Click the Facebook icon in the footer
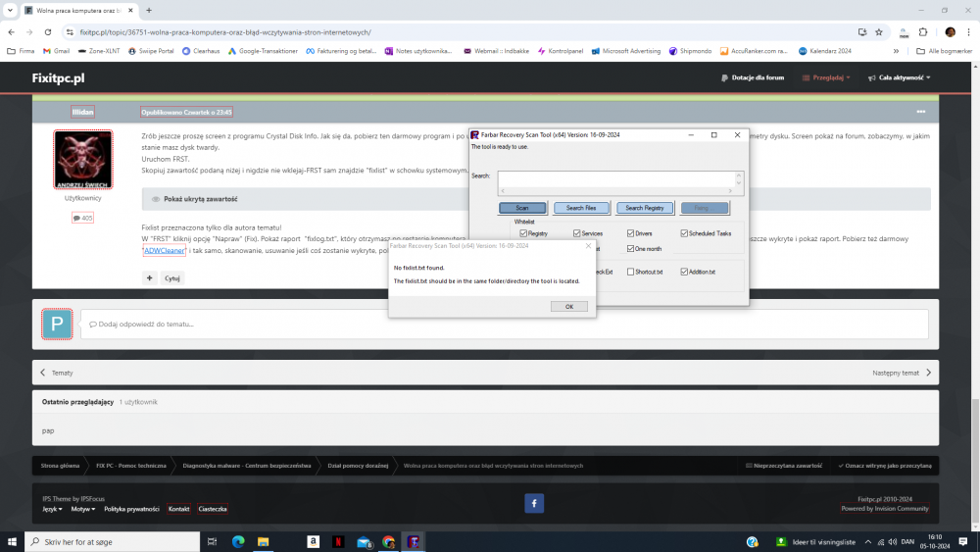The height and width of the screenshot is (552, 980). point(534,503)
